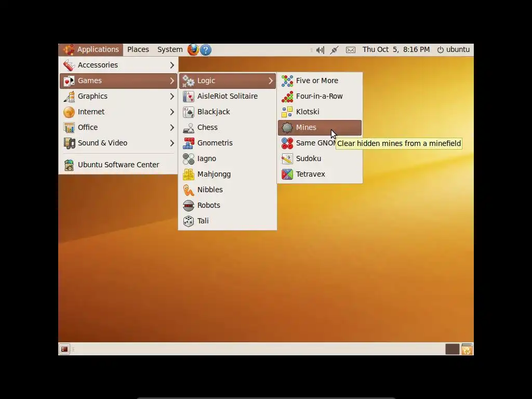
Task: Select the Mahjongg label
Action: [214, 175]
